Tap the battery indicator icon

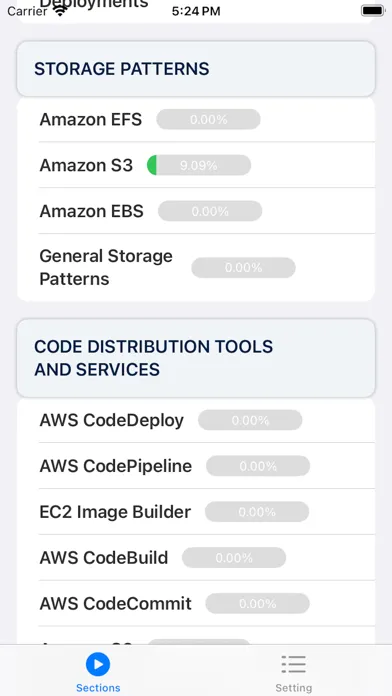372,11
